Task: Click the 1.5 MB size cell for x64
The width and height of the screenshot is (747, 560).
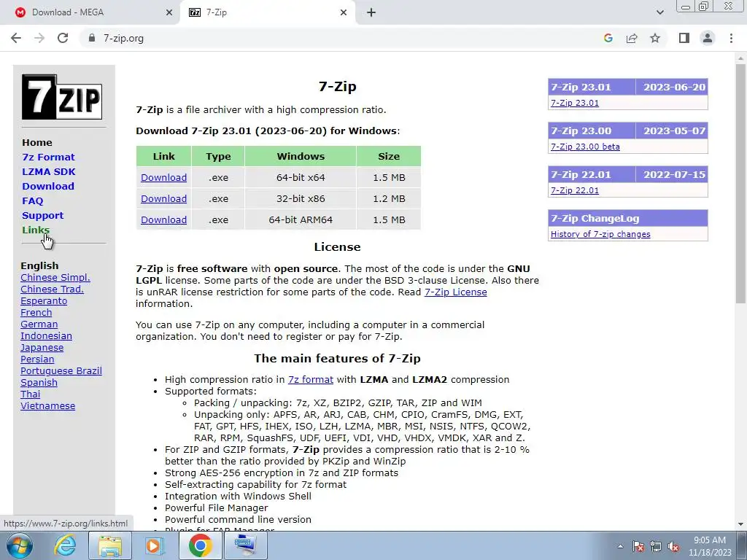Action: (x=389, y=178)
